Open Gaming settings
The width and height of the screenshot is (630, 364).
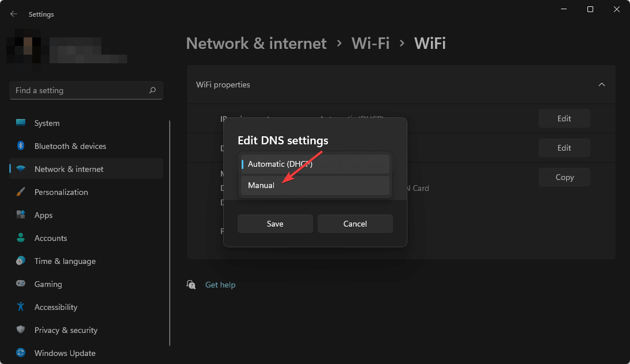tap(47, 283)
